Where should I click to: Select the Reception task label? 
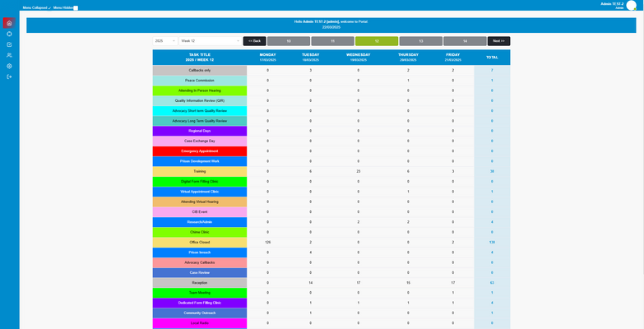tap(200, 283)
